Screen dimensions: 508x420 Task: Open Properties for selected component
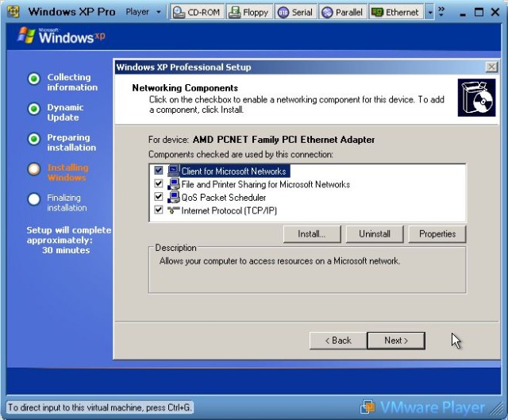(x=437, y=234)
